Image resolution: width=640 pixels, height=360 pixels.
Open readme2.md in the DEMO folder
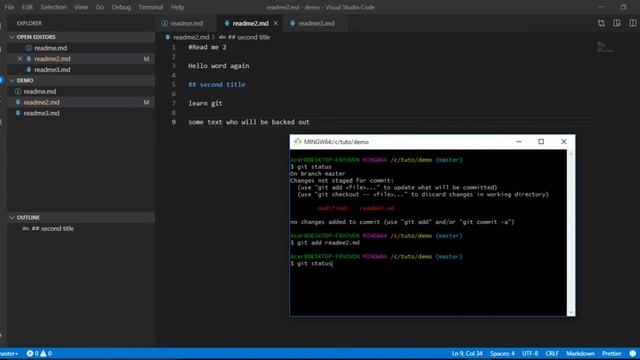81,102
